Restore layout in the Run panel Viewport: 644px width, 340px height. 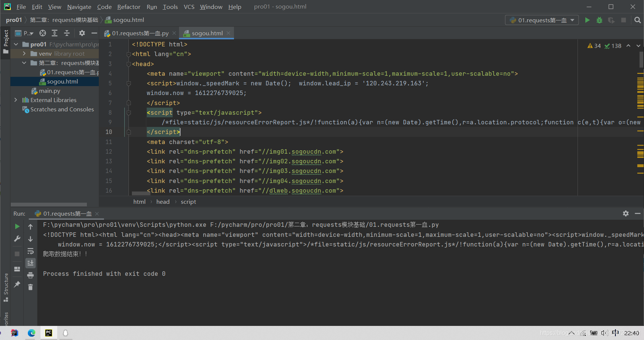[17, 269]
